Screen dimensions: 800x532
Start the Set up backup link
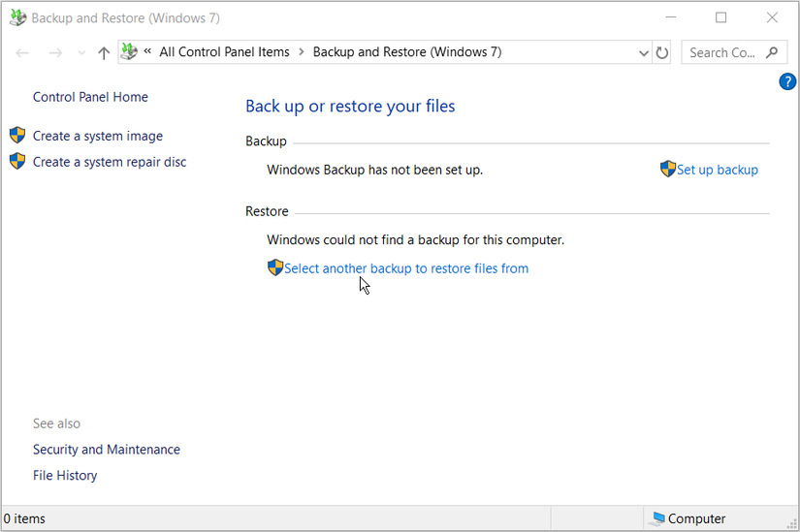[x=718, y=170]
